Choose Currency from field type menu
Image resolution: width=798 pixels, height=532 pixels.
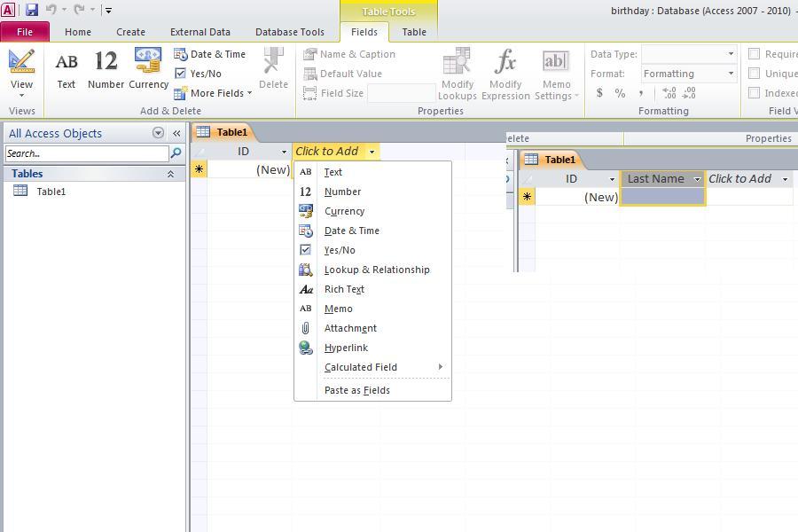[372, 211]
